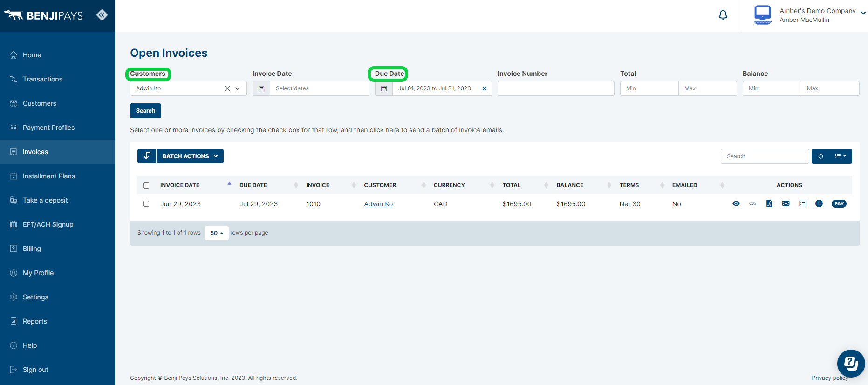Click the refresh table icon
Viewport: 868px width, 385px height.
click(x=820, y=156)
